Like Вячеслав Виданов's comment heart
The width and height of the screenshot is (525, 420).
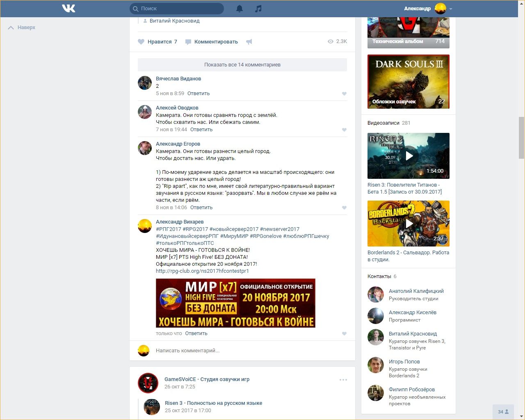(344, 94)
